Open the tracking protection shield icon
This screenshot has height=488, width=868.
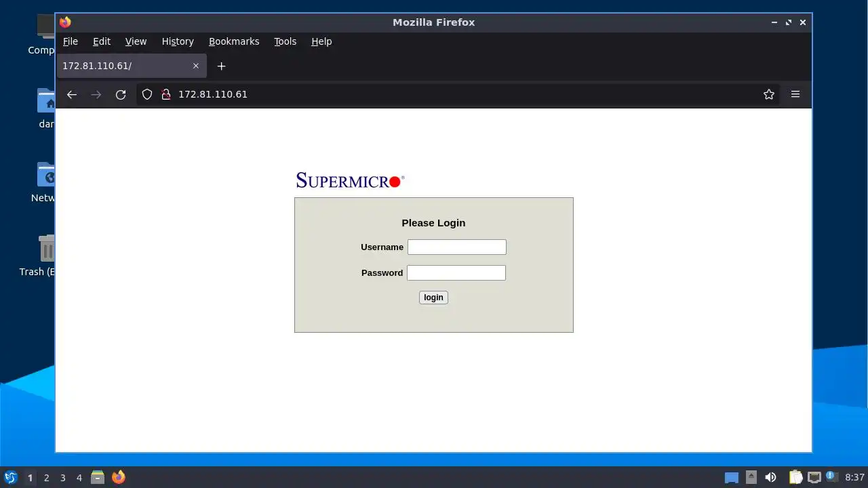pyautogui.click(x=147, y=95)
